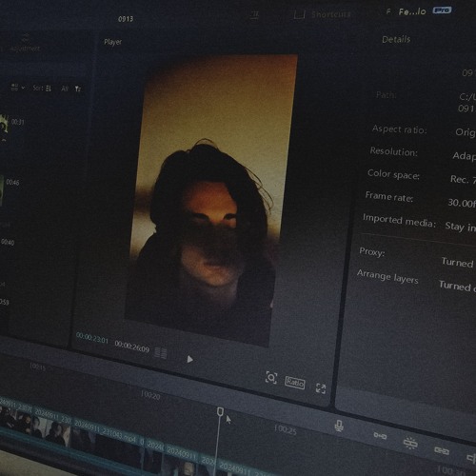Screen dimensions: 476x476
Task: Expand the grid view mode dropdown
Action: [18, 88]
